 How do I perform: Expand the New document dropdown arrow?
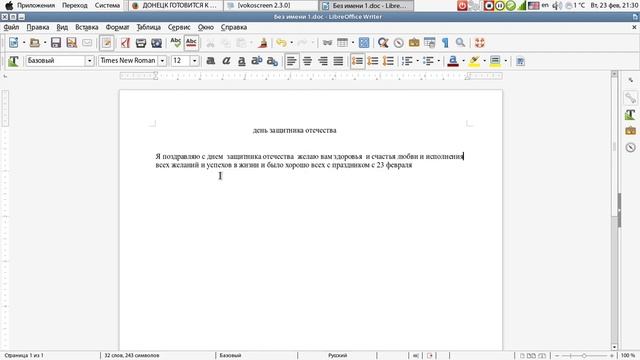(24, 42)
